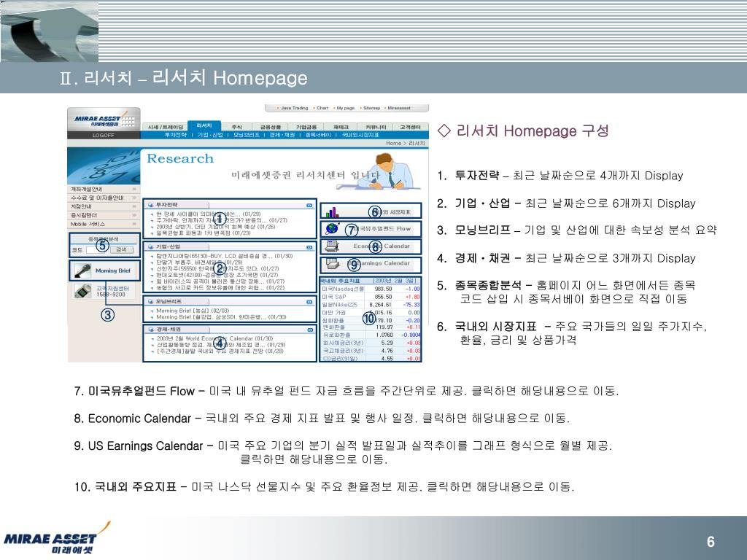This screenshot has height=560, width=747.
Task: Click the LOGOFF button
Action: [x=104, y=135]
